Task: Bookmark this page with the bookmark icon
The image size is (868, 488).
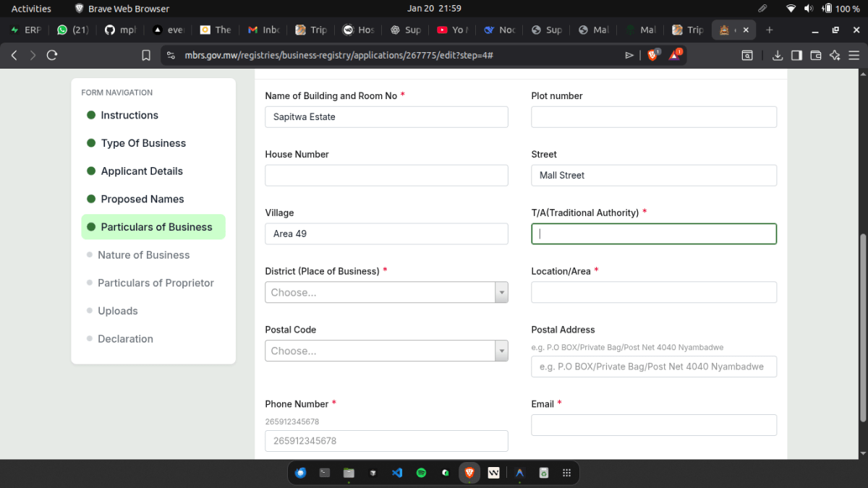Action: (x=146, y=55)
